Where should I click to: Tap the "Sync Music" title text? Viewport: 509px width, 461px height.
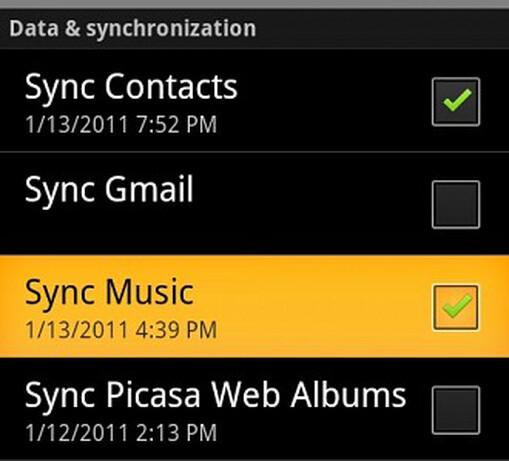tap(109, 293)
